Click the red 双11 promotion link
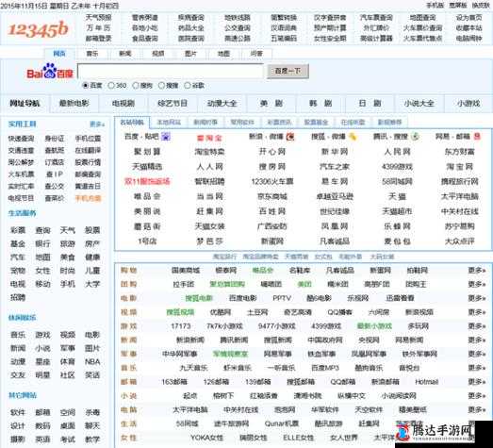493x448 pixels. coord(147,181)
